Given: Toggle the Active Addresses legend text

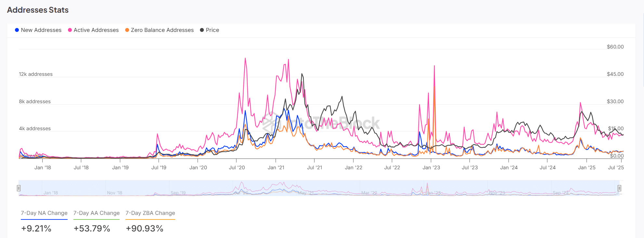Looking at the screenshot, I should click(x=96, y=30).
